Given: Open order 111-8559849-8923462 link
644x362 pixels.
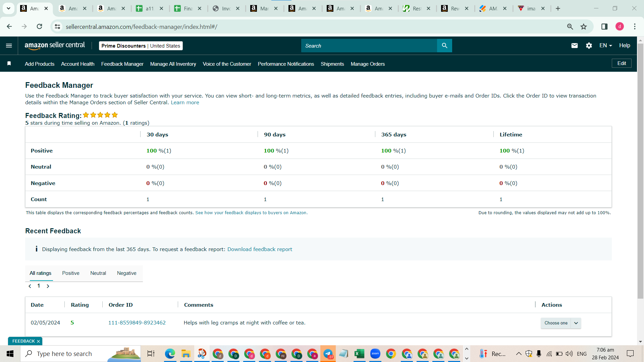Looking at the screenshot, I should point(137,323).
